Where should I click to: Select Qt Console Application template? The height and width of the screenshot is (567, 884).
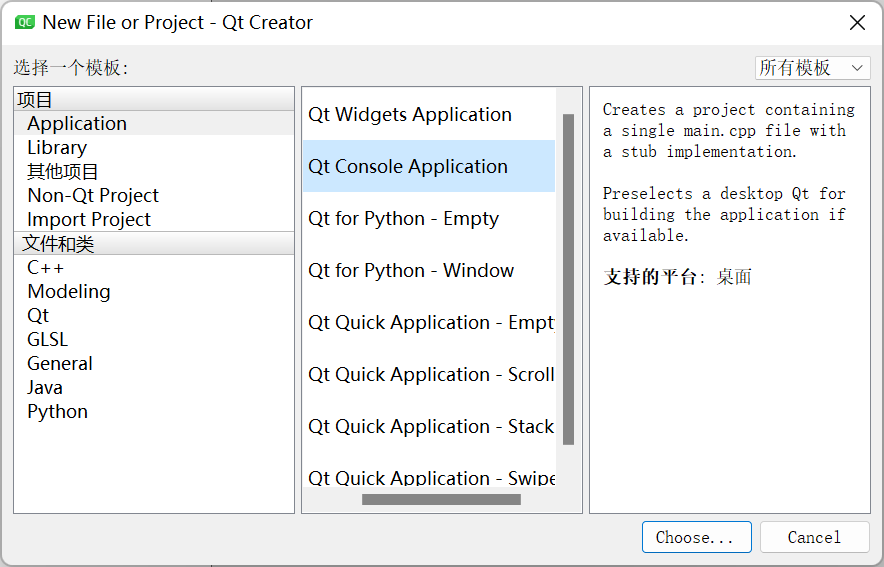click(x=429, y=166)
